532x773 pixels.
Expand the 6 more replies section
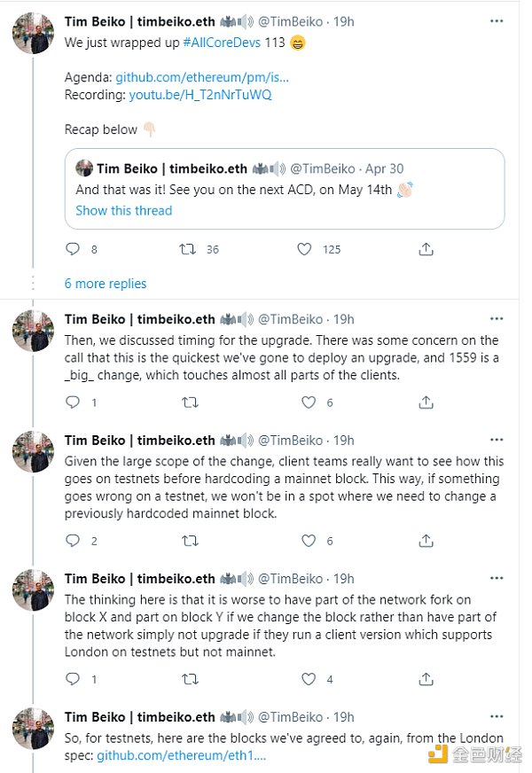tap(106, 284)
